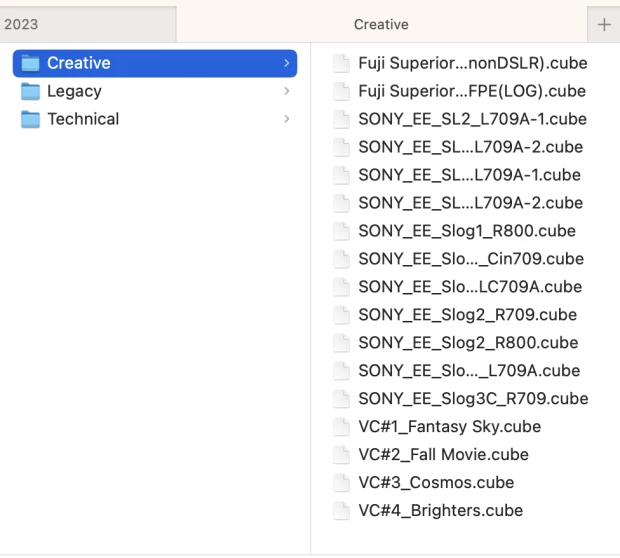Click file icon of VC#4_Brighters.cube
Screen dimensions: 620x558
point(341,511)
